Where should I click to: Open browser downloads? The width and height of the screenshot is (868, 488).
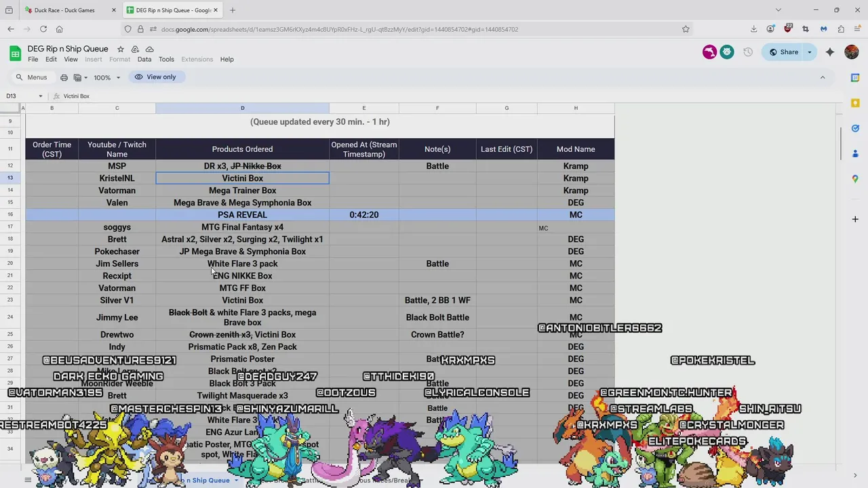click(753, 29)
